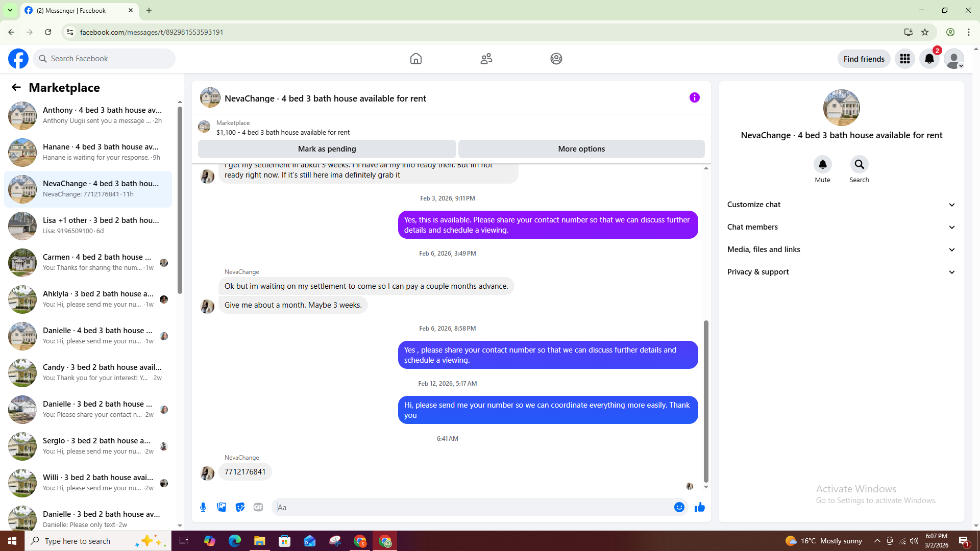Viewport: 980px width, 551px height.
Task: Open new browser tab
Action: point(149,10)
